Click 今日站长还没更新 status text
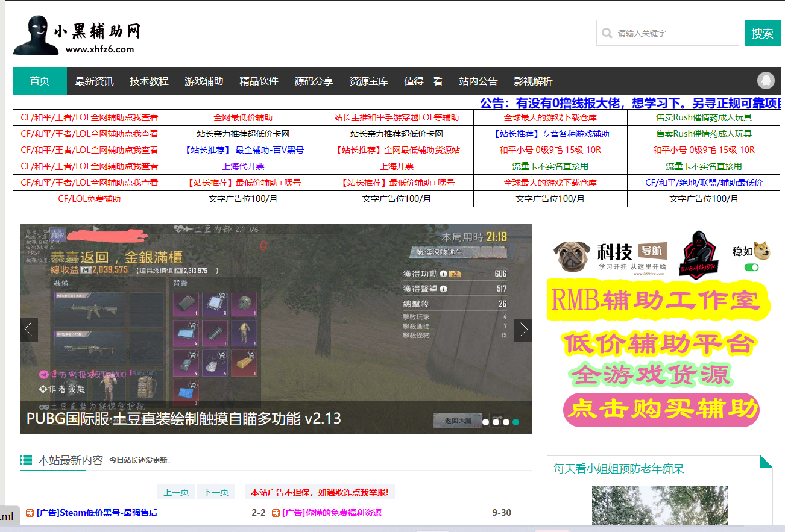This screenshot has width=785, height=532. [x=140, y=460]
